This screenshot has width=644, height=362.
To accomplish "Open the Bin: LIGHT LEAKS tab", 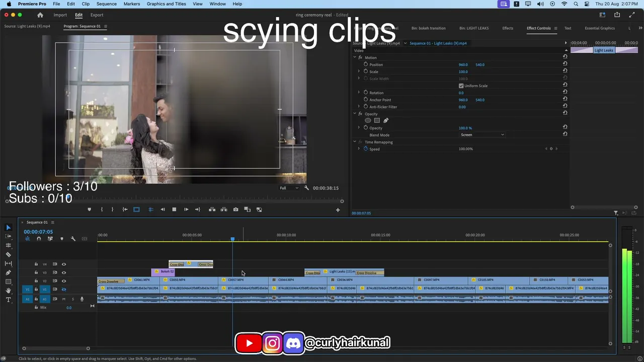I will click(474, 28).
